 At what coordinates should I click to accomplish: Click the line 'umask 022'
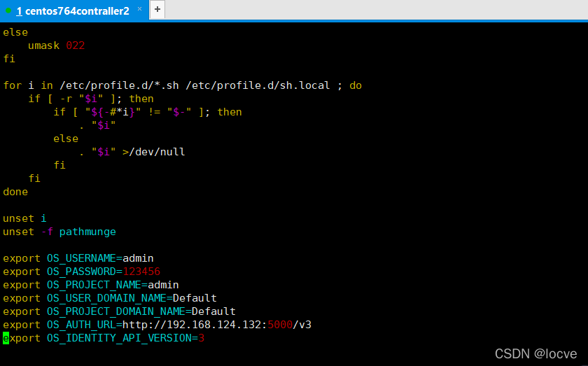click(56, 45)
